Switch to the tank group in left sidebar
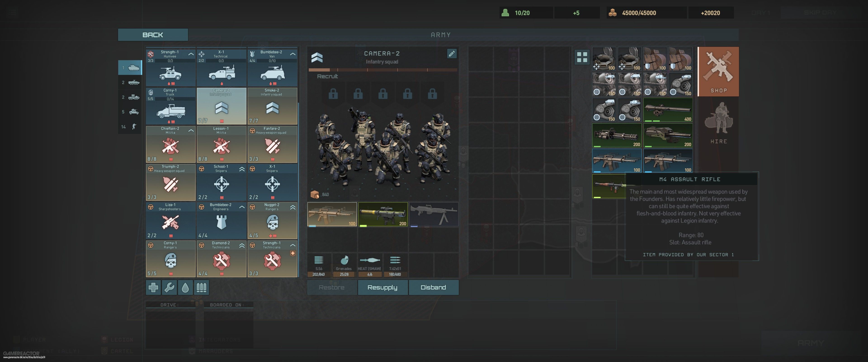Screen dimensions: 868x362 [x=130, y=67]
